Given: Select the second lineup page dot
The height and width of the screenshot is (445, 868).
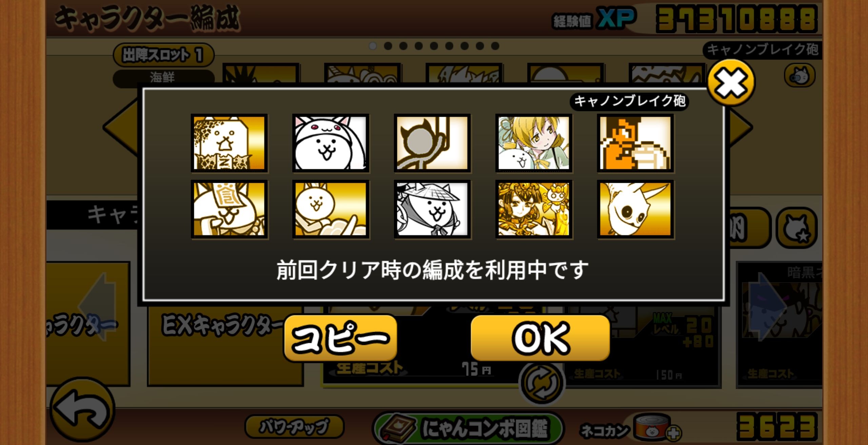Looking at the screenshot, I should 388,46.
